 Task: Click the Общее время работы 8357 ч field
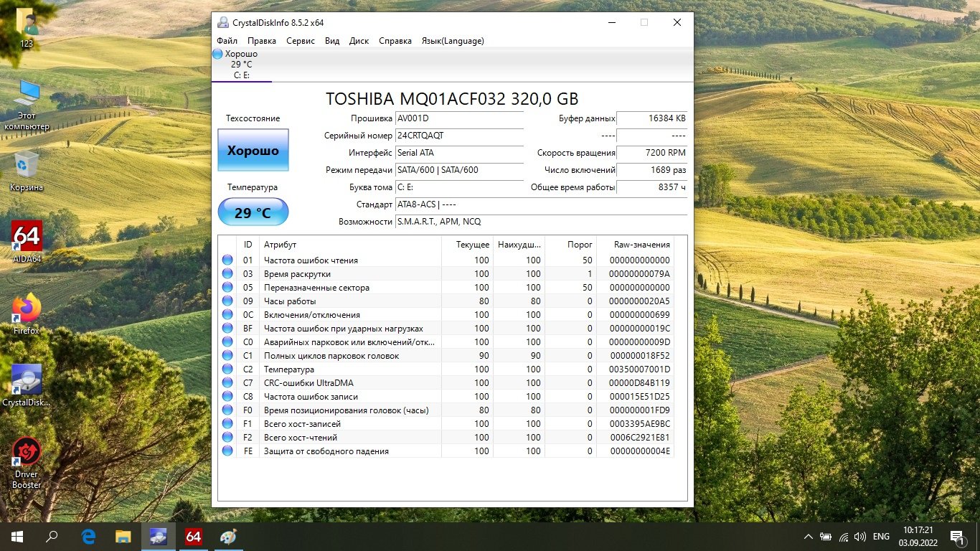(652, 187)
